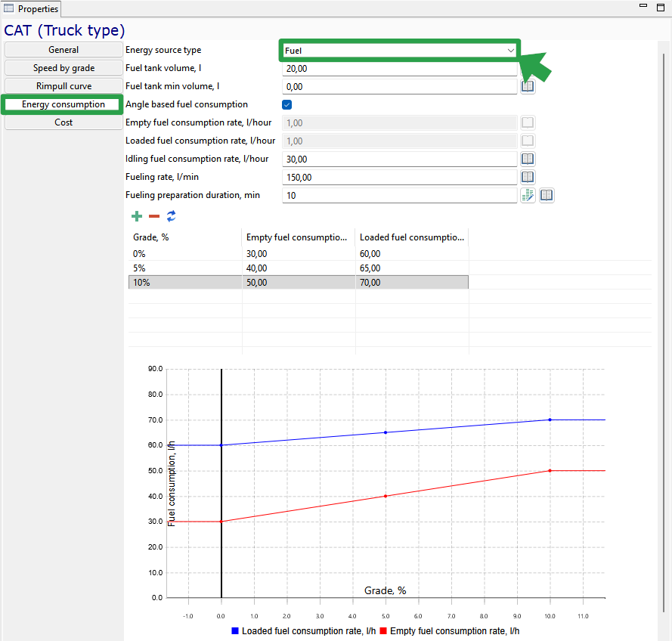The width and height of the screenshot is (672, 641).
Task: Click the disabled Empty fuel consumption rate field
Action: (399, 123)
